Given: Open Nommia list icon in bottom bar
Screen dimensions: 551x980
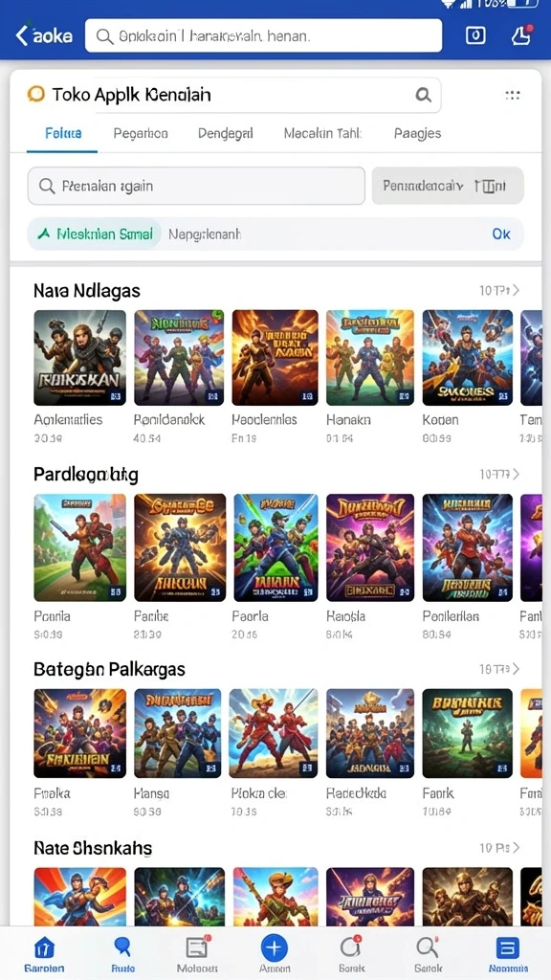Looking at the screenshot, I should click(508, 954).
